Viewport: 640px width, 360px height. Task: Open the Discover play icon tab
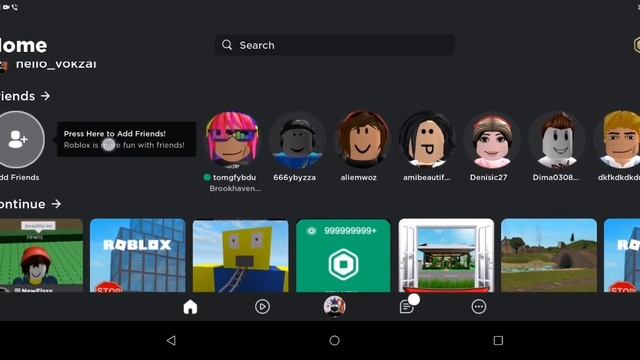coord(262,307)
